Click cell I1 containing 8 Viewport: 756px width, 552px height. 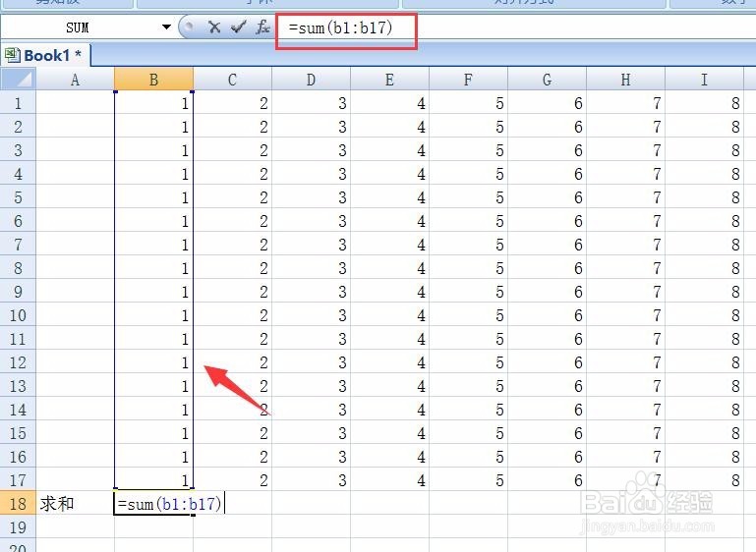pyautogui.click(x=704, y=102)
